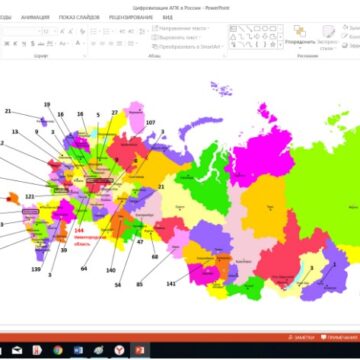Click the Заметки button in status bar
This screenshot has width=360, height=360.
301,337
